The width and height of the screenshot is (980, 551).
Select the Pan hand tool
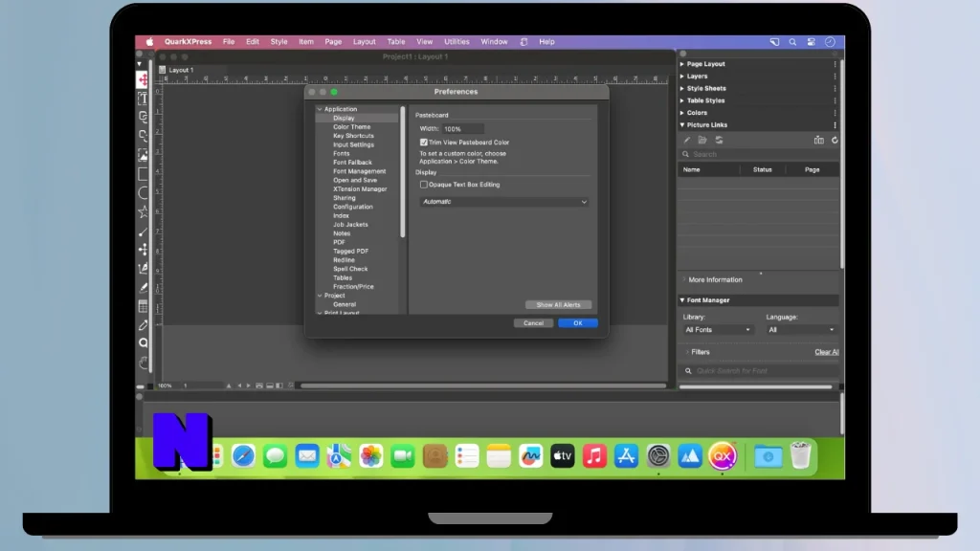tap(144, 363)
